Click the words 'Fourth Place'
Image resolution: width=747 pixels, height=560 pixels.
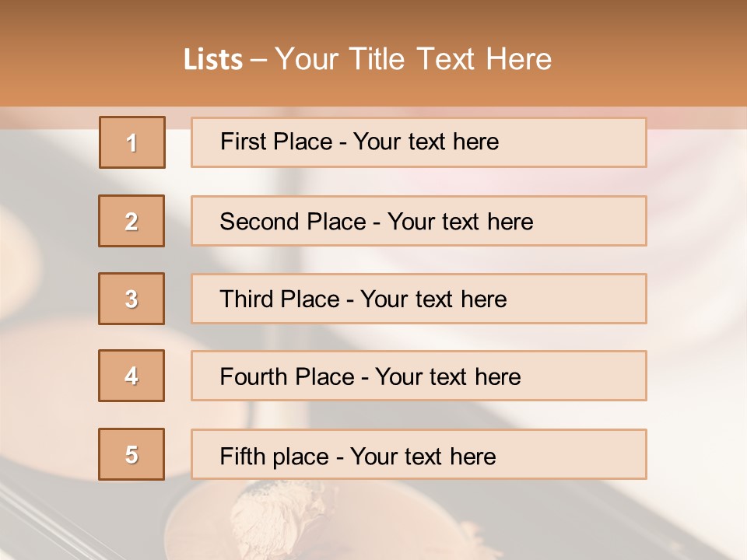pyautogui.click(x=286, y=377)
